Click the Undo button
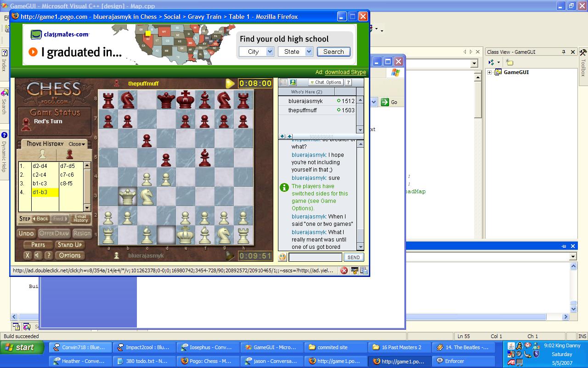 (26, 234)
